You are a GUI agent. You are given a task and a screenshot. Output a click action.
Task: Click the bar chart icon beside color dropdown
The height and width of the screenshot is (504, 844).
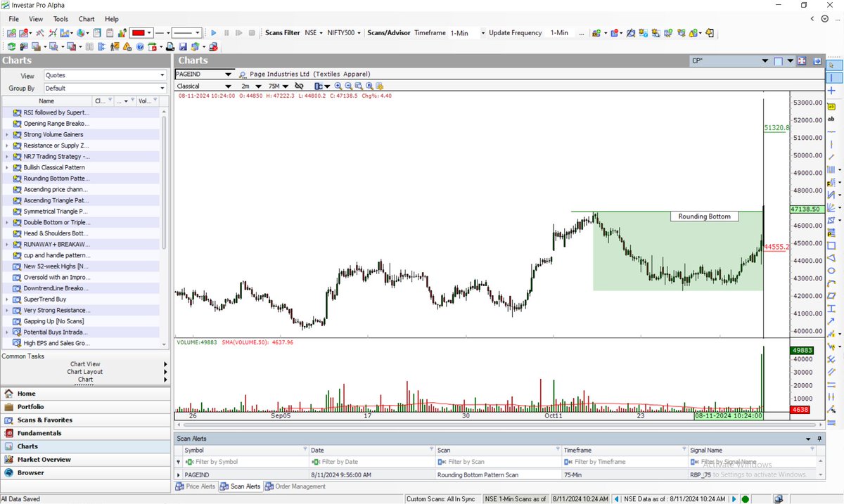pyautogui.click(x=122, y=33)
